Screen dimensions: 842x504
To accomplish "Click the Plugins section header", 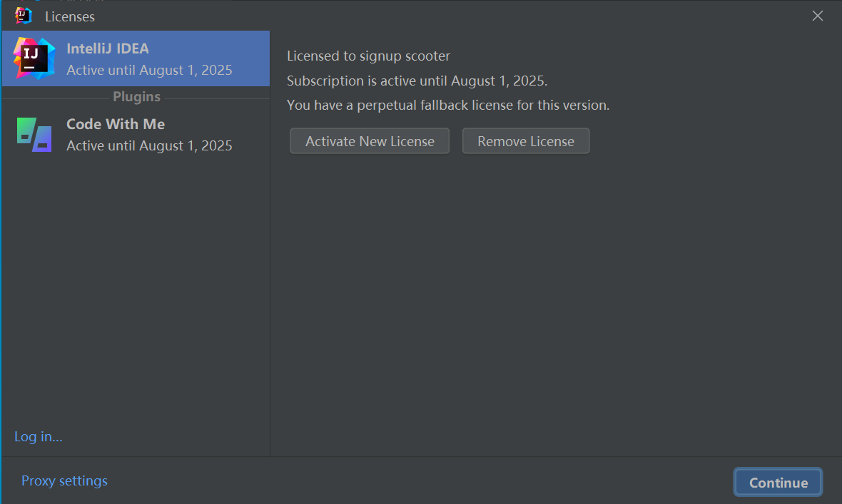I will (136, 97).
